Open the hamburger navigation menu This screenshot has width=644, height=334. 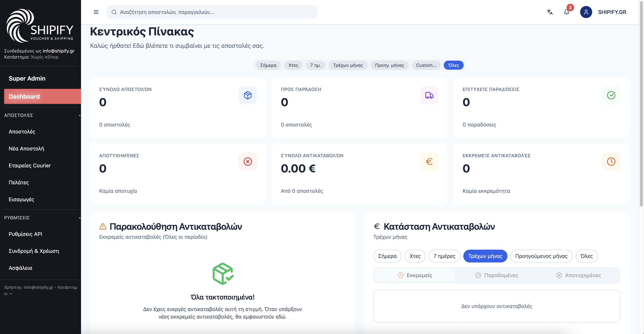96,12
